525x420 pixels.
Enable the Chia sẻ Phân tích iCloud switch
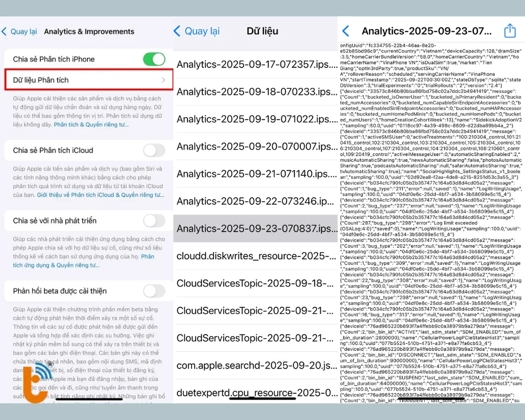[153, 150]
